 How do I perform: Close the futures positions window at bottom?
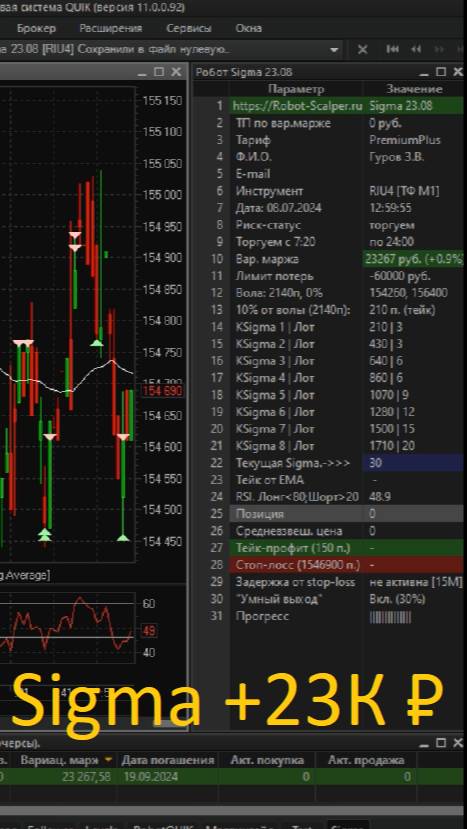(x=457, y=743)
